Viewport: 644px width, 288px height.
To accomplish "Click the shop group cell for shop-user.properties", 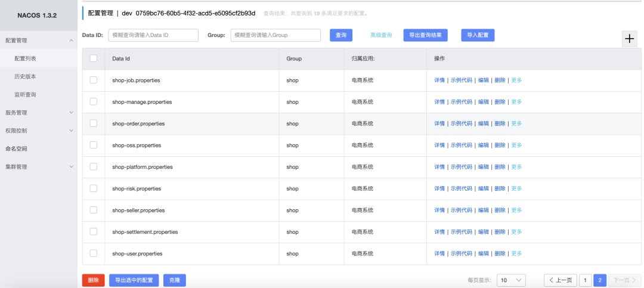I will tap(292, 253).
